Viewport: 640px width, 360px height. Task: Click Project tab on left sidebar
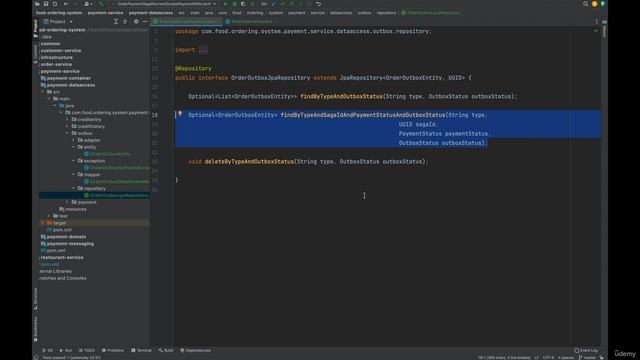point(36,29)
